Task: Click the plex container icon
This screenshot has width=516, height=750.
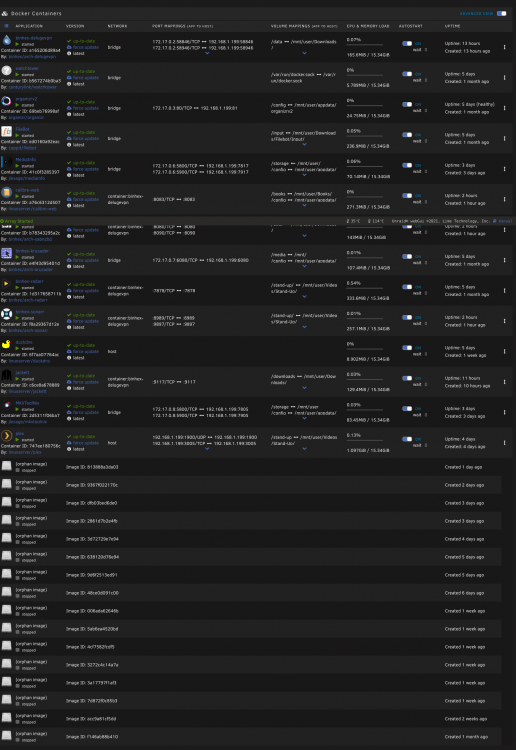Action: coord(7,436)
